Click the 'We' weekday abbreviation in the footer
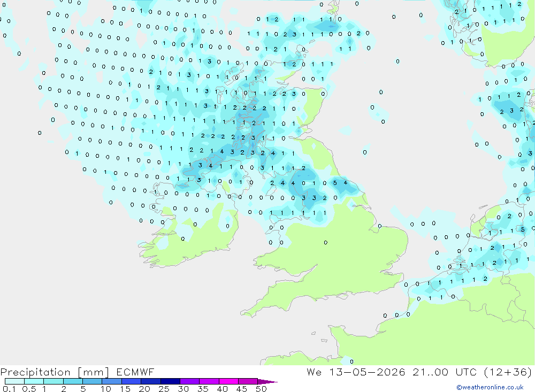Image resolution: width=535 pixels, height=392 pixels. pyautogui.click(x=314, y=372)
